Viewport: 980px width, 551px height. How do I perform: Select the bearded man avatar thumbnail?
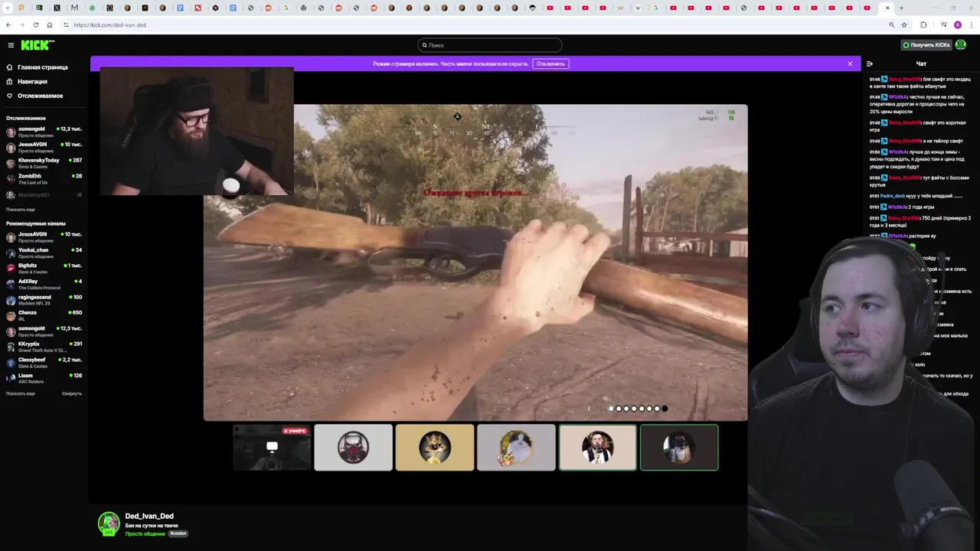point(598,448)
